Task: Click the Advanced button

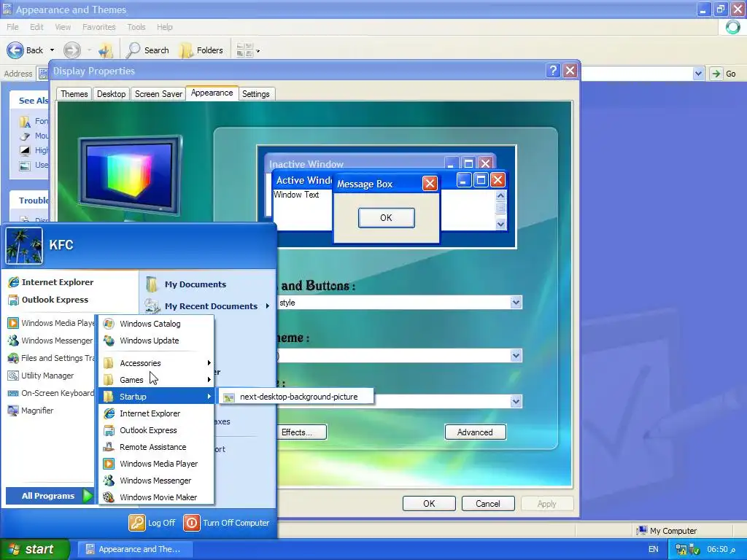Action: click(x=475, y=432)
